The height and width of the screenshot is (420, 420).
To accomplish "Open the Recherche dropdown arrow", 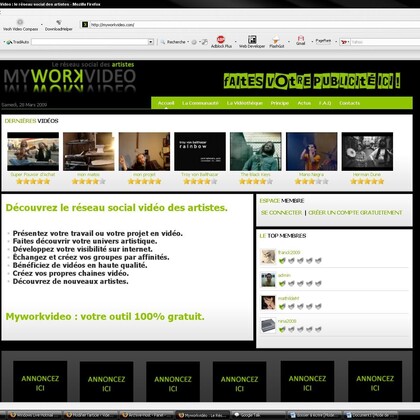I will [x=188, y=42].
